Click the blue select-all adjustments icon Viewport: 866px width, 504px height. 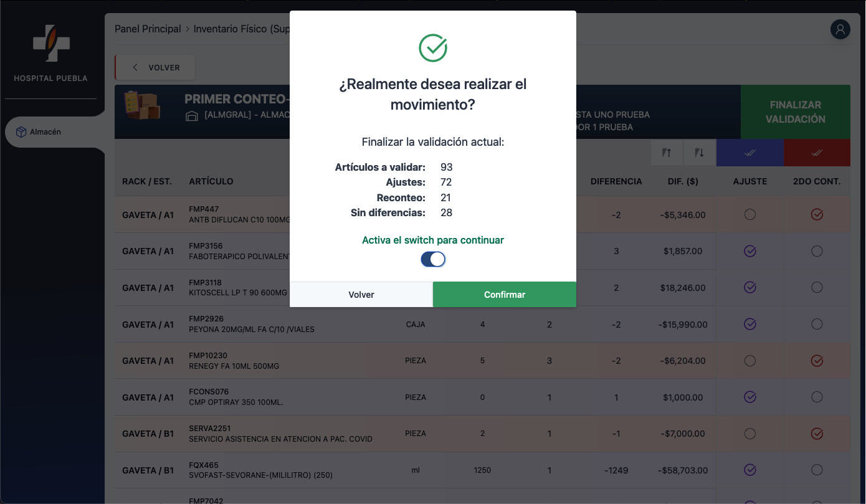pyautogui.click(x=749, y=153)
